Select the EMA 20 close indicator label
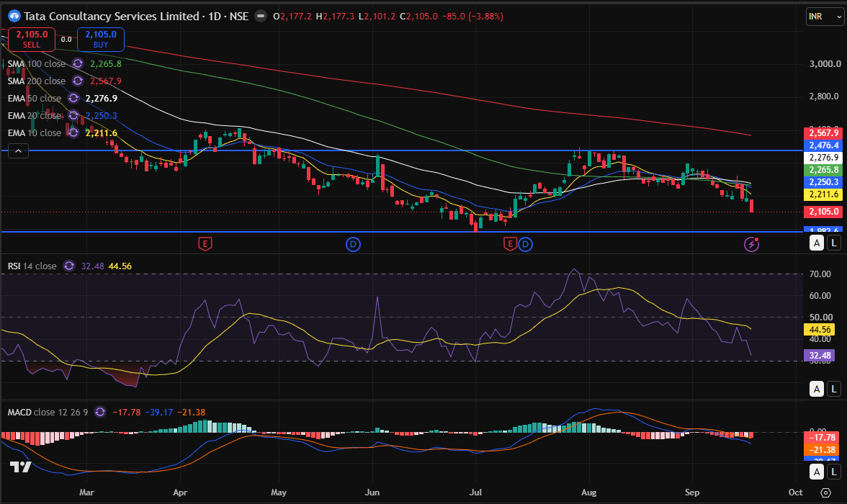 coord(34,116)
